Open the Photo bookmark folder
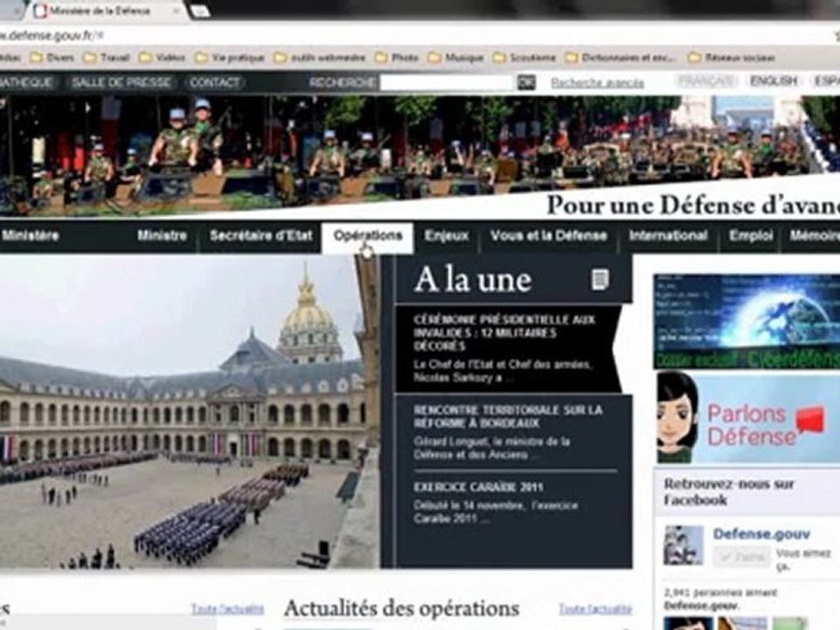 (x=397, y=58)
